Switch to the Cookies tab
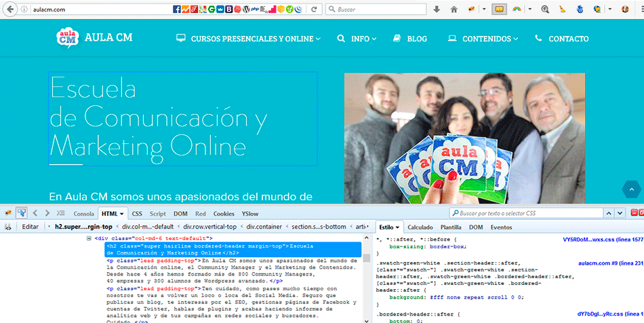 coord(224,214)
